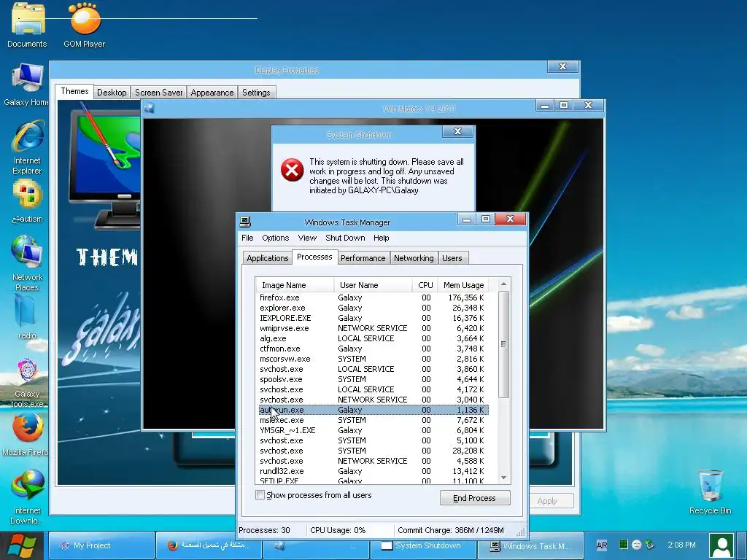
Task: Select the Desktop tab in Display Properties
Action: tap(112, 93)
